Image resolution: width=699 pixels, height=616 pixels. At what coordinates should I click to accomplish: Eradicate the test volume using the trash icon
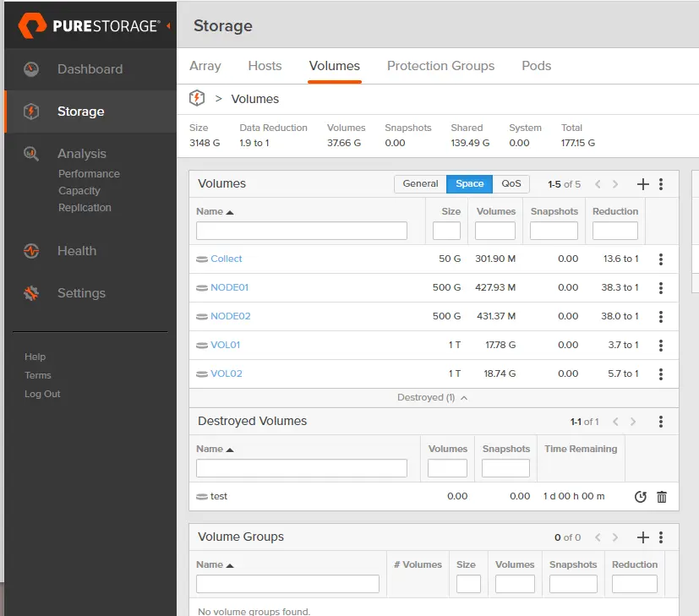662,497
